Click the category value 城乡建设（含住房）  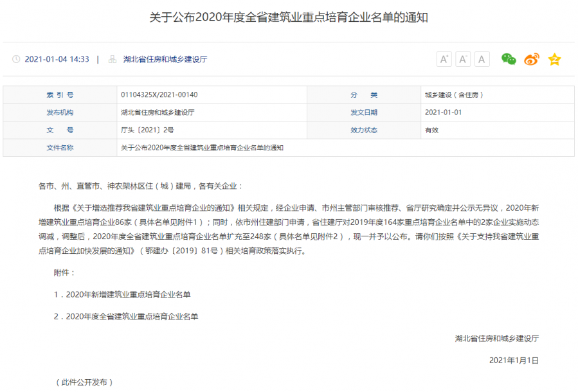pyautogui.click(x=454, y=94)
